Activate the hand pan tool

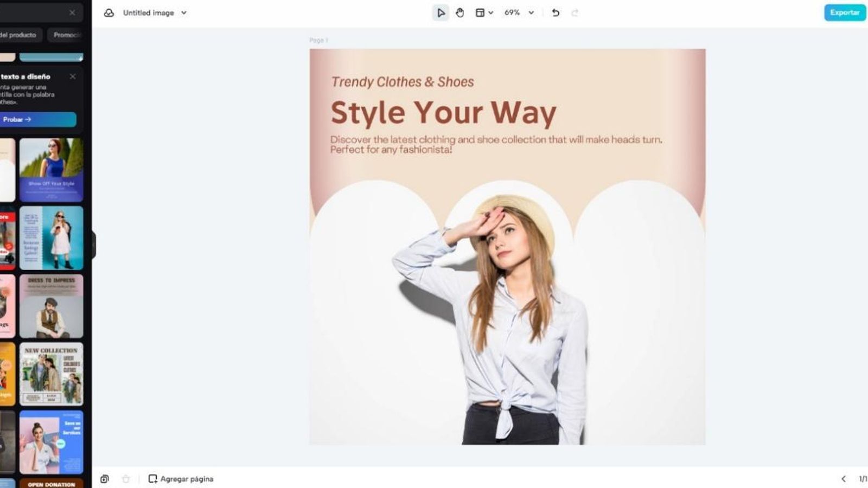tap(460, 12)
